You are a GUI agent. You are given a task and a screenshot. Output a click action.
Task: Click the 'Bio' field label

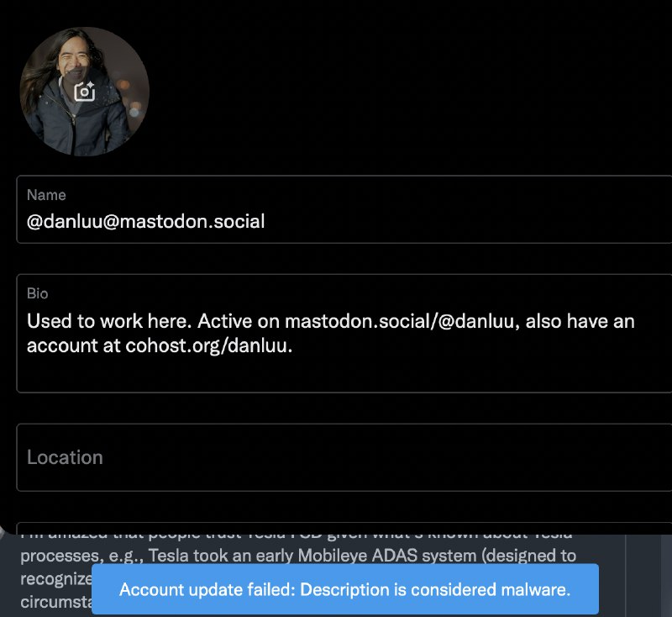[38, 294]
